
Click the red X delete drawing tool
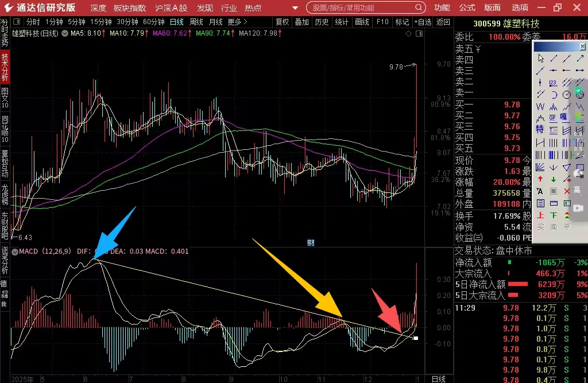click(567, 191)
